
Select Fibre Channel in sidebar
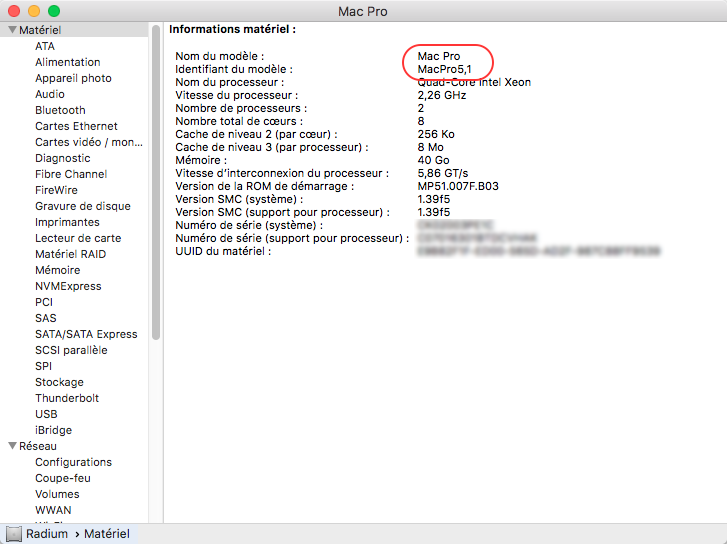[x=71, y=174]
